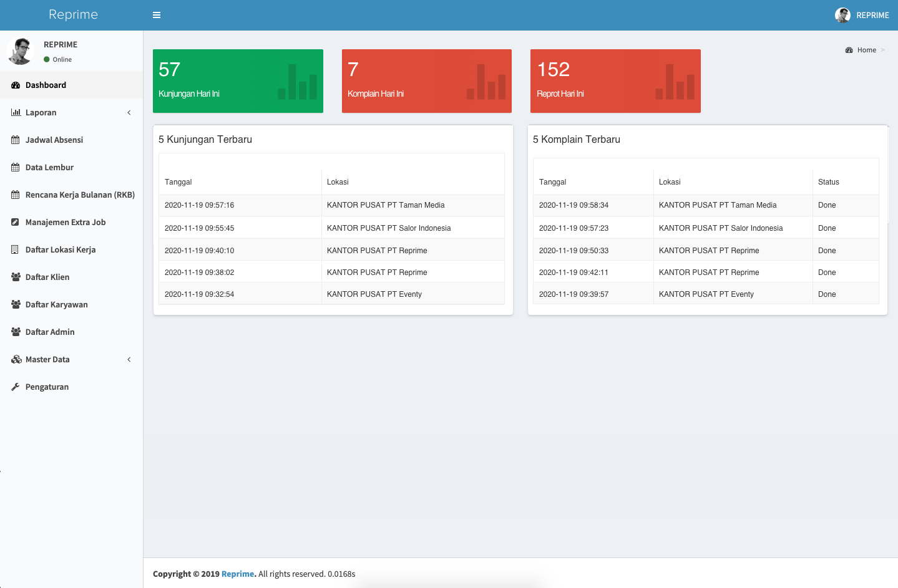Go to Daftar Karyawan page
Image resolution: width=898 pixels, height=588 pixels.
(56, 305)
